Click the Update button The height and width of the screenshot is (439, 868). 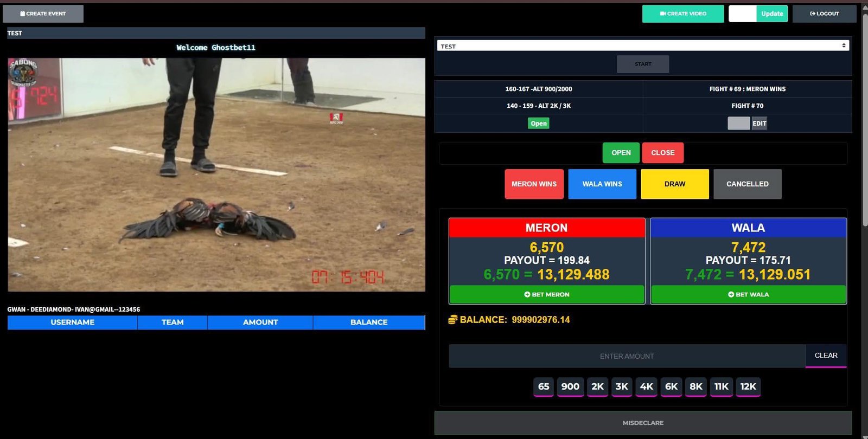pos(771,14)
